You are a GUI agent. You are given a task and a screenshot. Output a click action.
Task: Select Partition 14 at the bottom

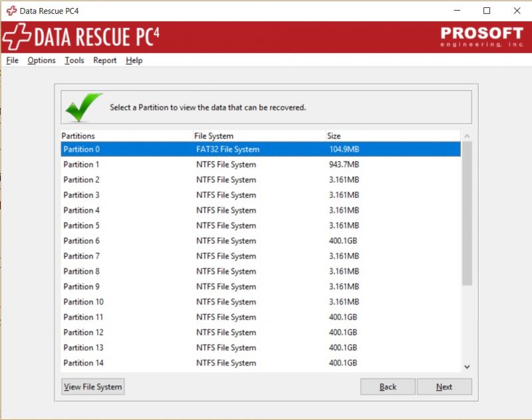pyautogui.click(x=261, y=363)
